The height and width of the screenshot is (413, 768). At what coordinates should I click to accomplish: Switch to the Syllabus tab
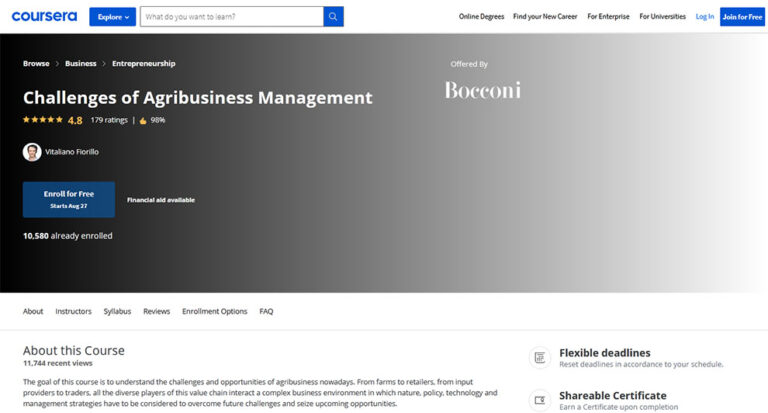117,311
